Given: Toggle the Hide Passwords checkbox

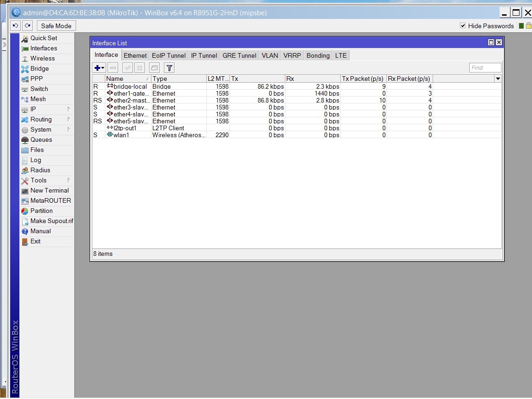Looking at the screenshot, I should pos(463,26).
